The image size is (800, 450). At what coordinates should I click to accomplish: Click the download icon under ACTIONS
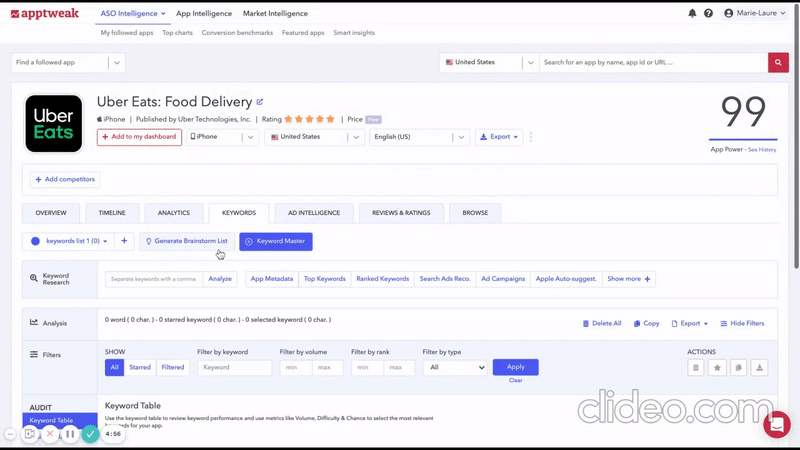click(759, 367)
